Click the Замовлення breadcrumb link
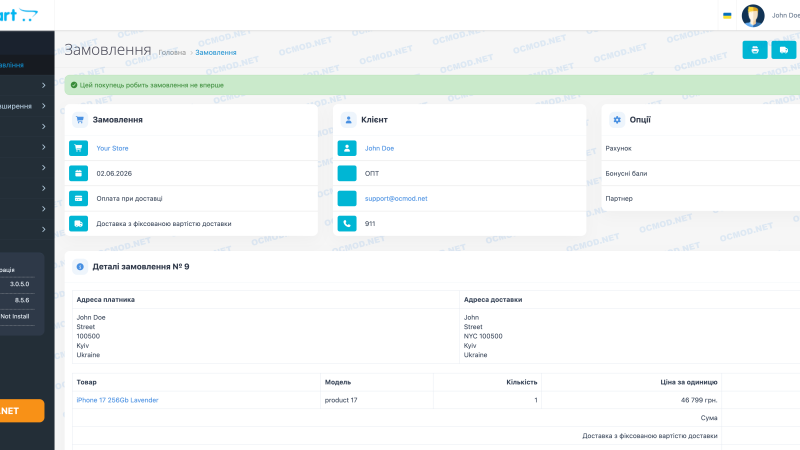 216,53
